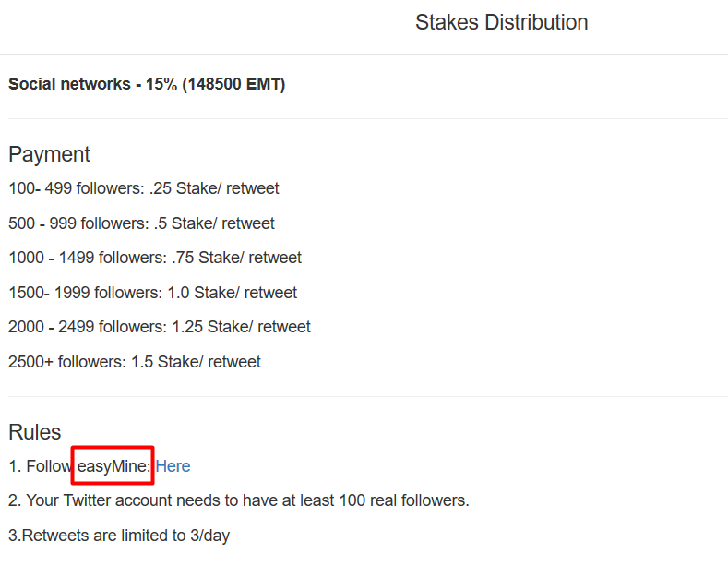Select the word "Twitter" in rule two
This screenshot has height=566, width=728.
point(87,500)
